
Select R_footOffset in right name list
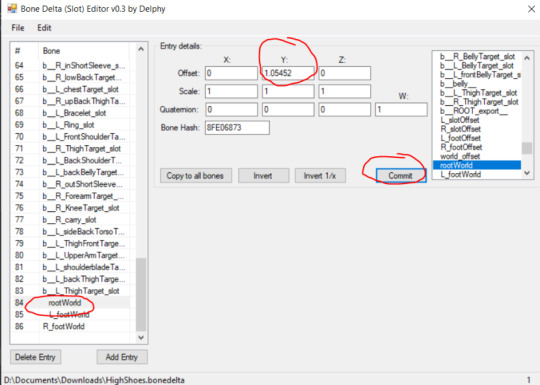[477, 147]
